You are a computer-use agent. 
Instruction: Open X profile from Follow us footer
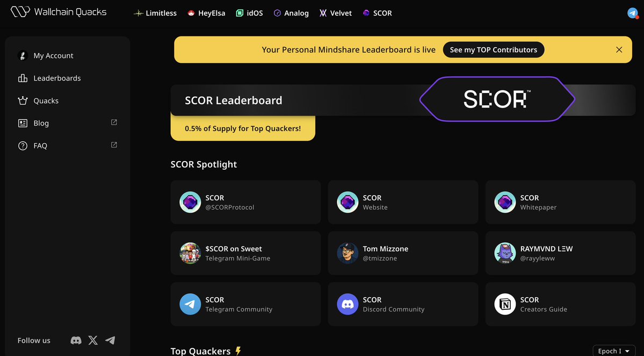click(93, 340)
